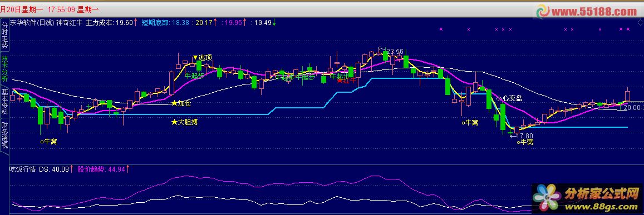Switch to 技术分析 side tab

(4, 68)
